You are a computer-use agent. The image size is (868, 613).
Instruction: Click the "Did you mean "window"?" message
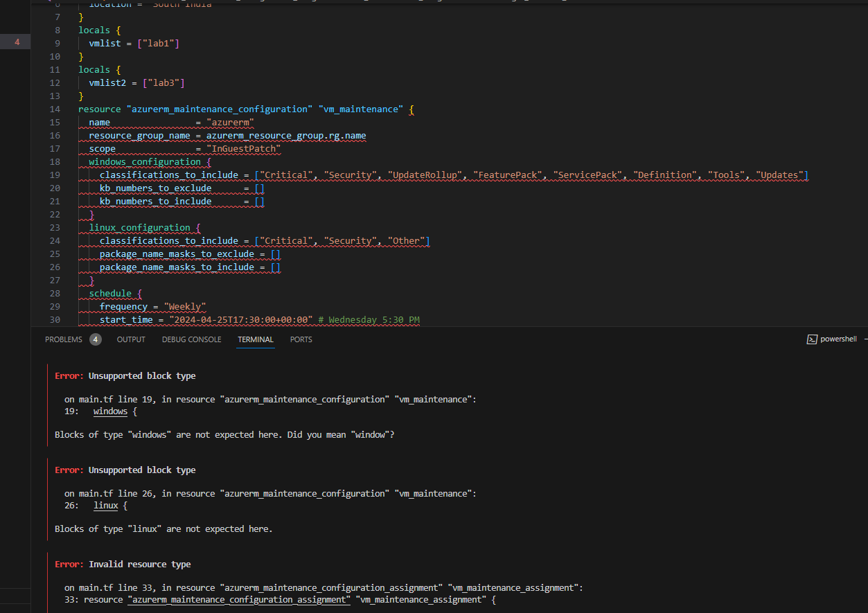click(x=339, y=435)
